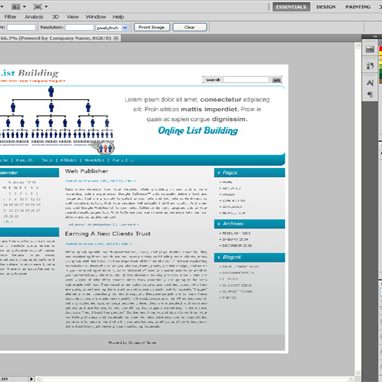Click the Front Image button
382x382 pixels.
point(152,27)
